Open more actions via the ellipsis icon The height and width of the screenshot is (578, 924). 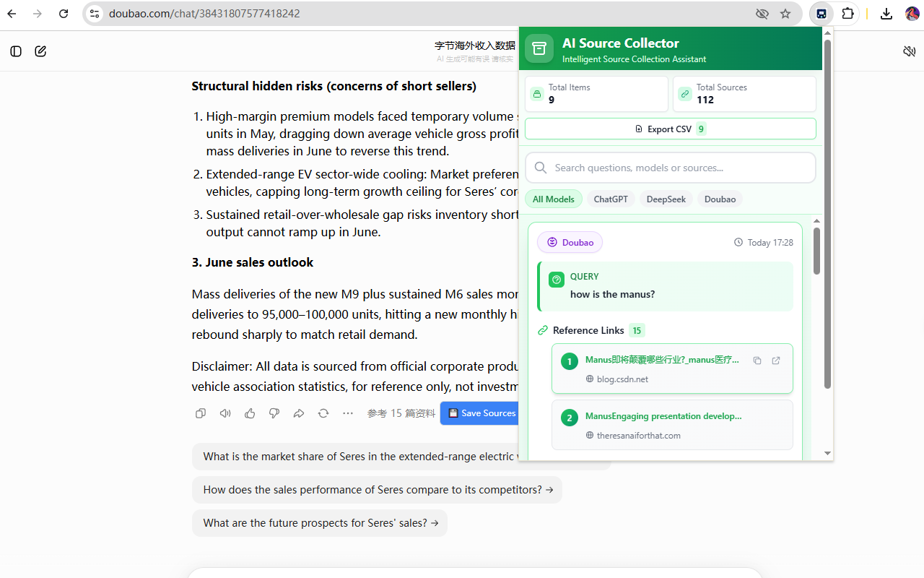[x=348, y=413]
